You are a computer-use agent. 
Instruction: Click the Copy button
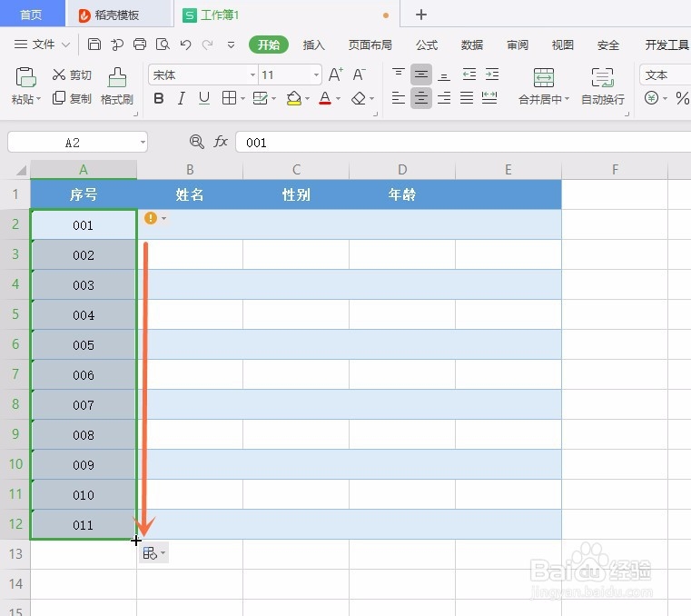[72, 98]
